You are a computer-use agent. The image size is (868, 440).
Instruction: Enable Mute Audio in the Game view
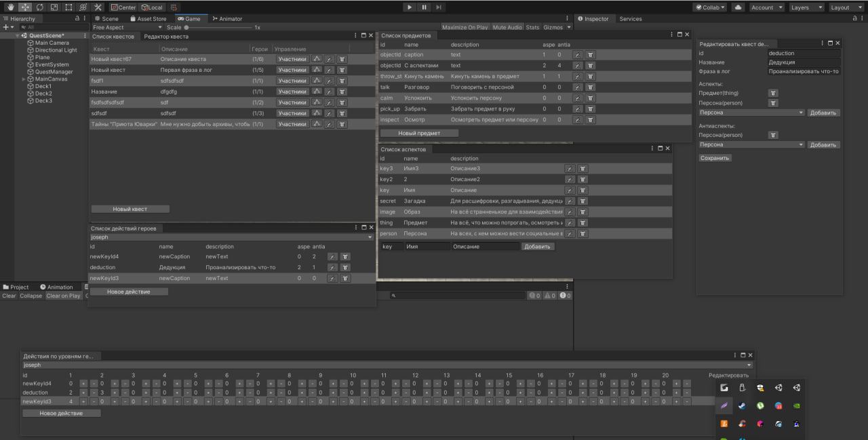click(507, 27)
